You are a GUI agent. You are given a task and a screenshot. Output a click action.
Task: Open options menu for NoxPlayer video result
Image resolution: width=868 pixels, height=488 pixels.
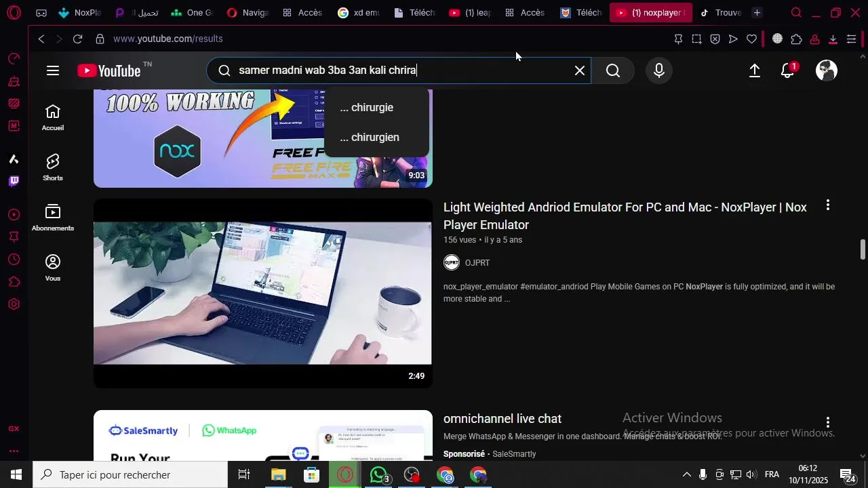click(827, 205)
